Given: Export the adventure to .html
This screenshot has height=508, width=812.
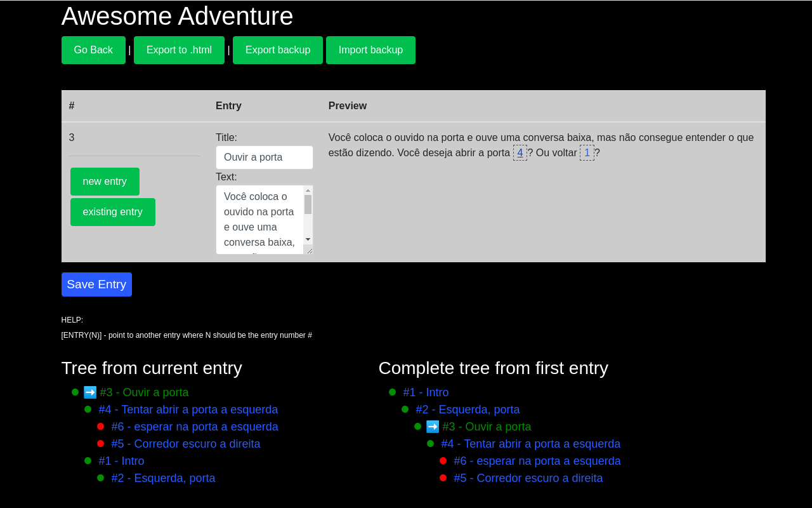Looking at the screenshot, I should (179, 50).
